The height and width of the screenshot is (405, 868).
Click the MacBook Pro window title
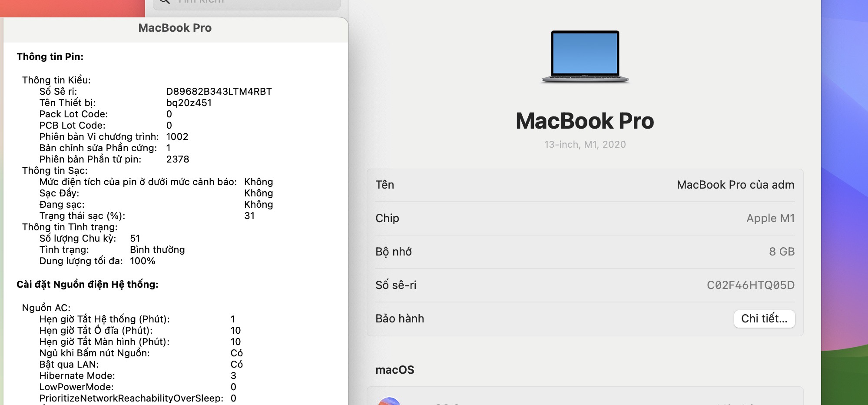175,28
